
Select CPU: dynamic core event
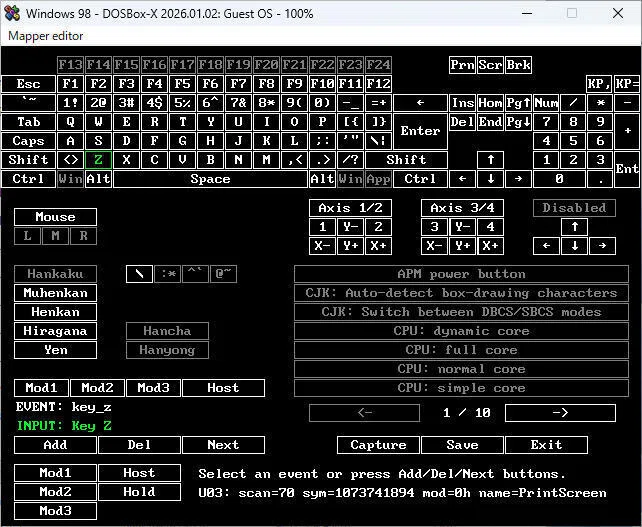coord(461,331)
